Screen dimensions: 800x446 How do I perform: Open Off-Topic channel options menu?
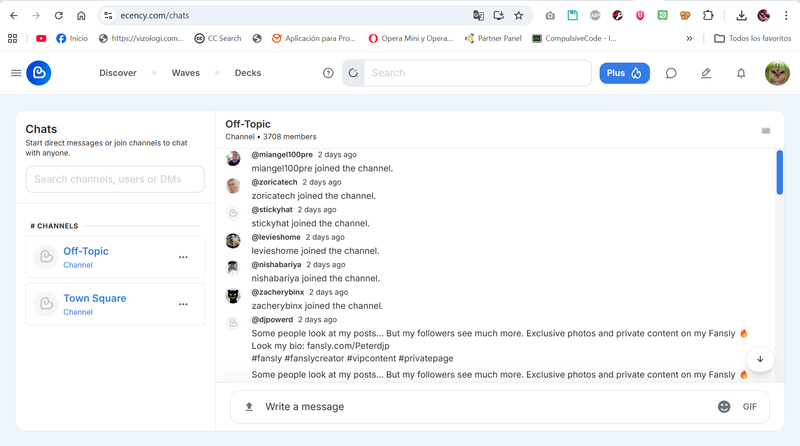[183, 257]
